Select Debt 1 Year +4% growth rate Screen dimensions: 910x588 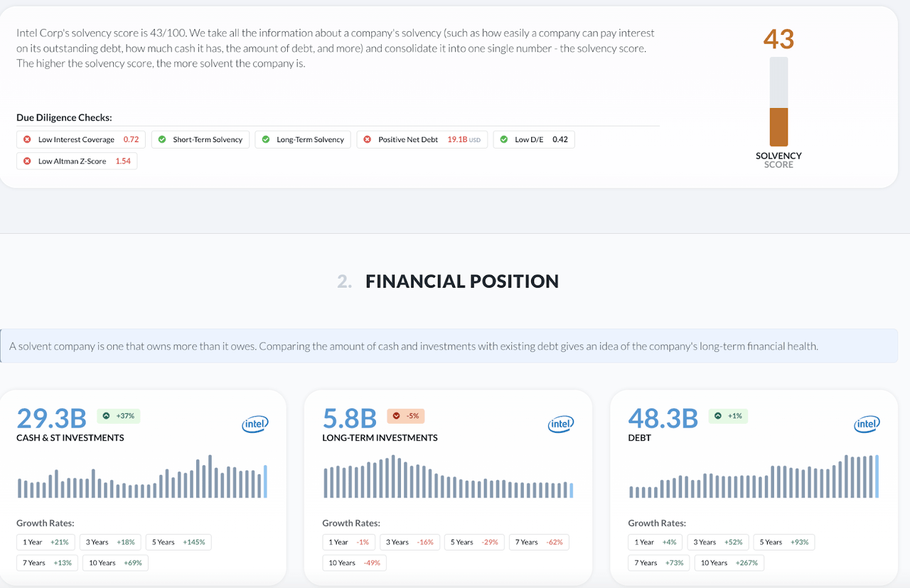655,542
